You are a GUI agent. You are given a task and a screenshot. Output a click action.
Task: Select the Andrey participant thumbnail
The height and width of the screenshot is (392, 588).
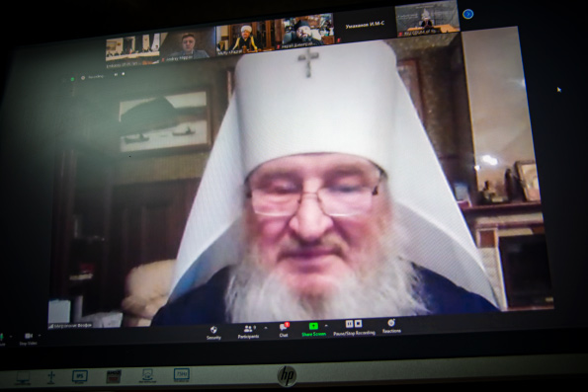click(188, 45)
